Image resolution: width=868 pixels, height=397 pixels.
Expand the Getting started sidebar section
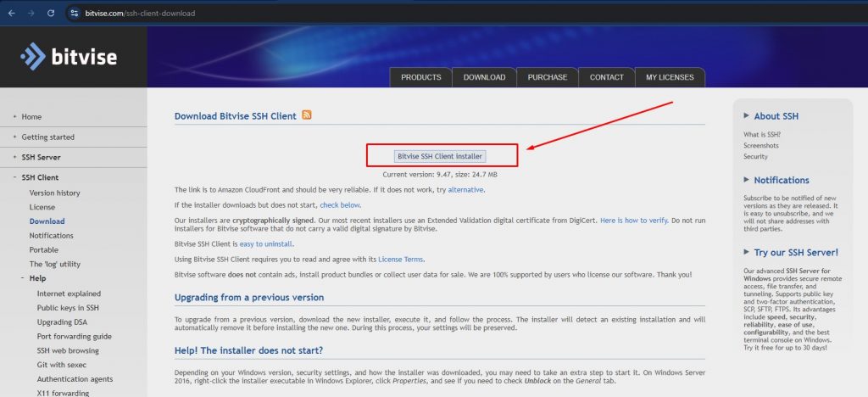tap(14, 137)
